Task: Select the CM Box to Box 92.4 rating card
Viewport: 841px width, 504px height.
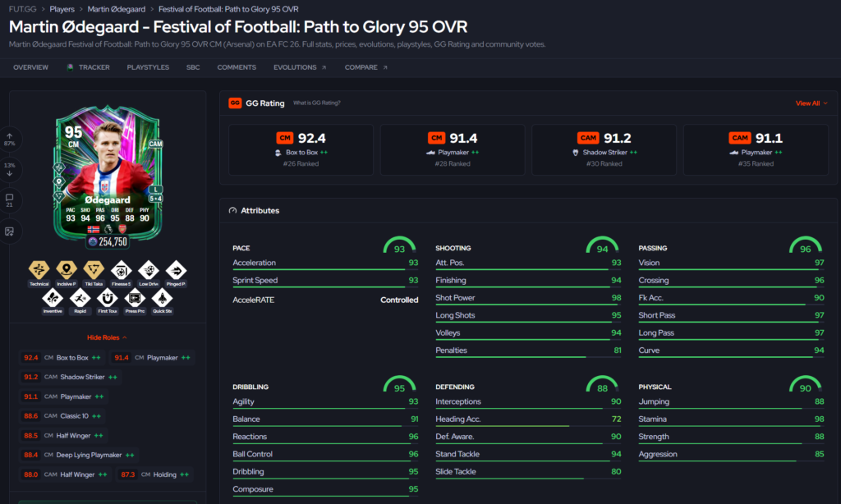Action: pyautogui.click(x=301, y=149)
